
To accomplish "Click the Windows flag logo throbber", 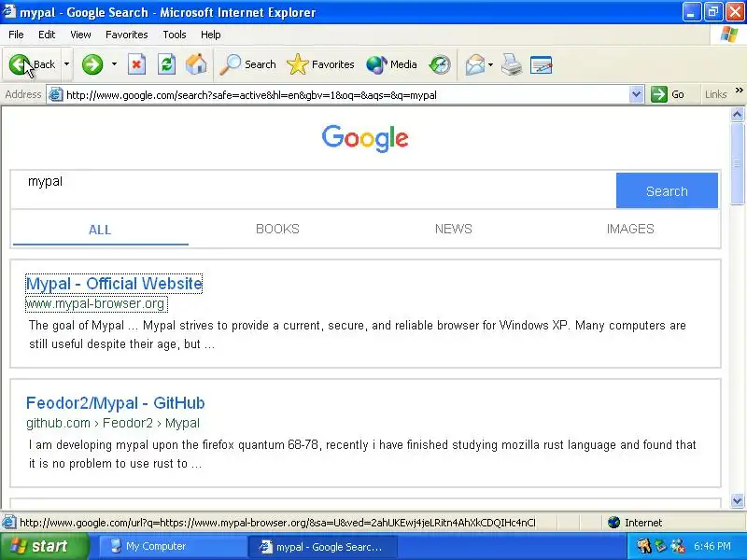I will click(x=729, y=35).
